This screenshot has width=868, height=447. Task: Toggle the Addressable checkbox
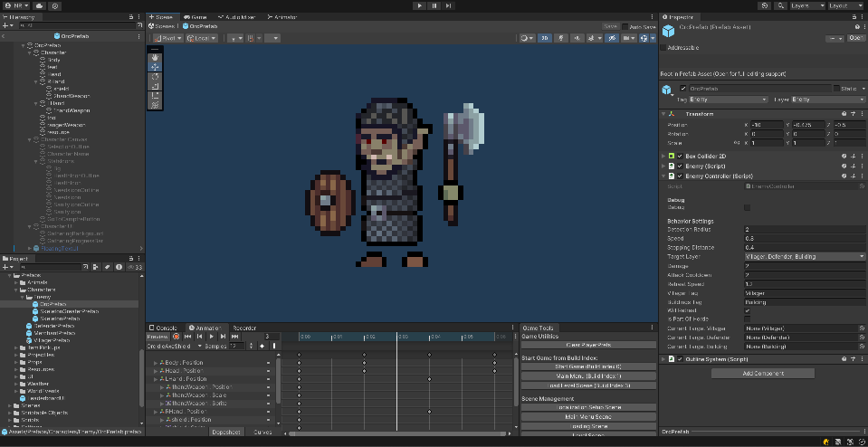point(663,48)
